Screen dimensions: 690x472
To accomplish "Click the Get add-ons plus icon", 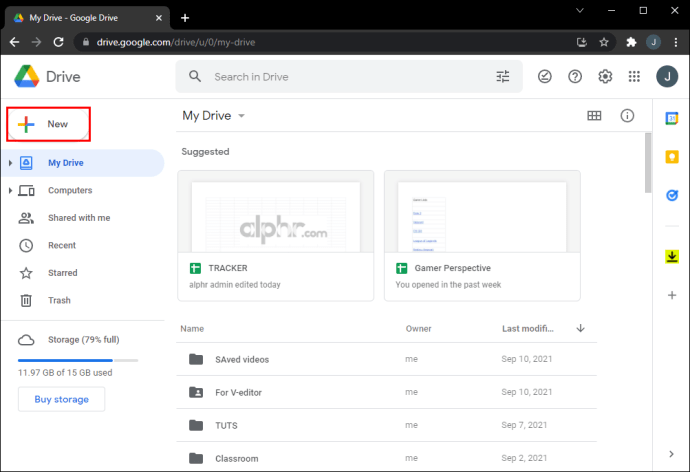I will pyautogui.click(x=672, y=295).
